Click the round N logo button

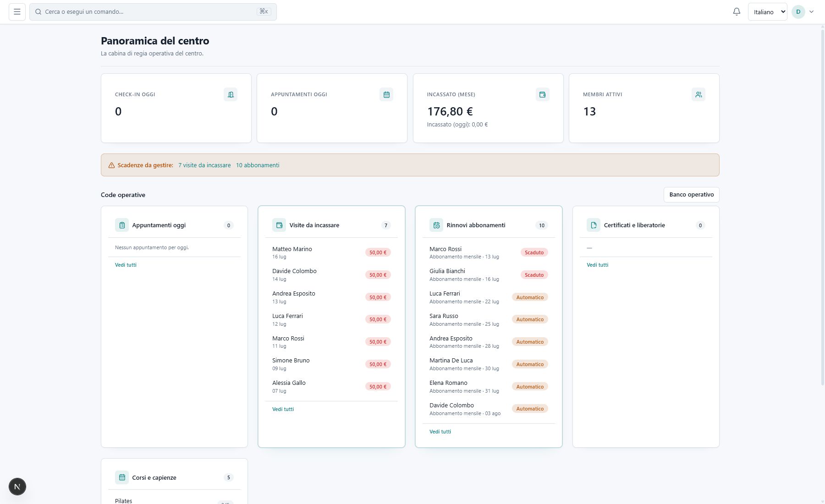tap(17, 487)
